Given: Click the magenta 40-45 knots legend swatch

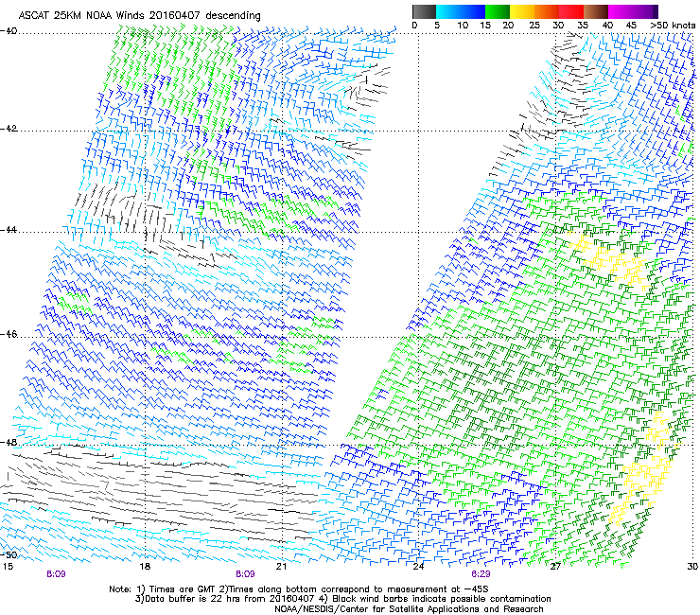Looking at the screenshot, I should pos(621,11).
